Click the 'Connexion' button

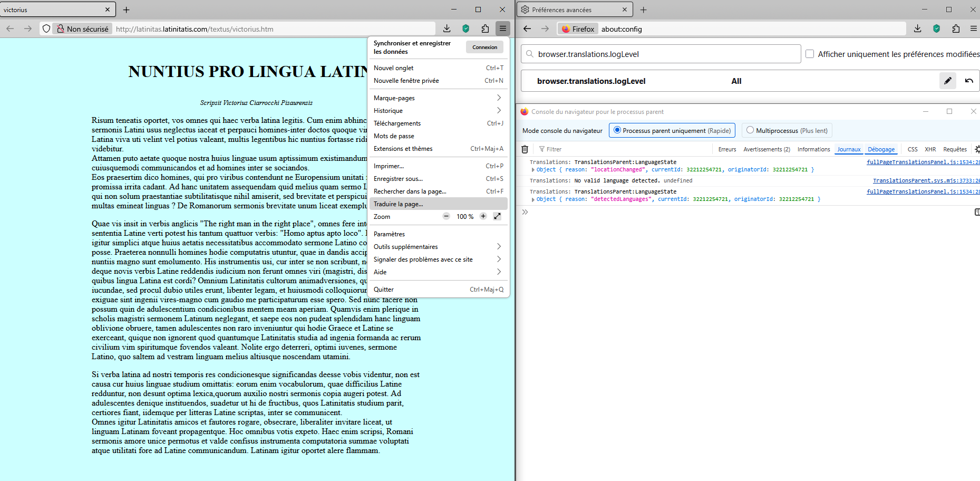(x=484, y=47)
